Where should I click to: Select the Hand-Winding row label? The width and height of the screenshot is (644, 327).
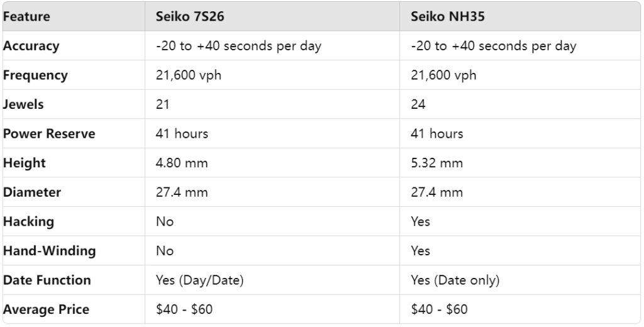point(50,251)
